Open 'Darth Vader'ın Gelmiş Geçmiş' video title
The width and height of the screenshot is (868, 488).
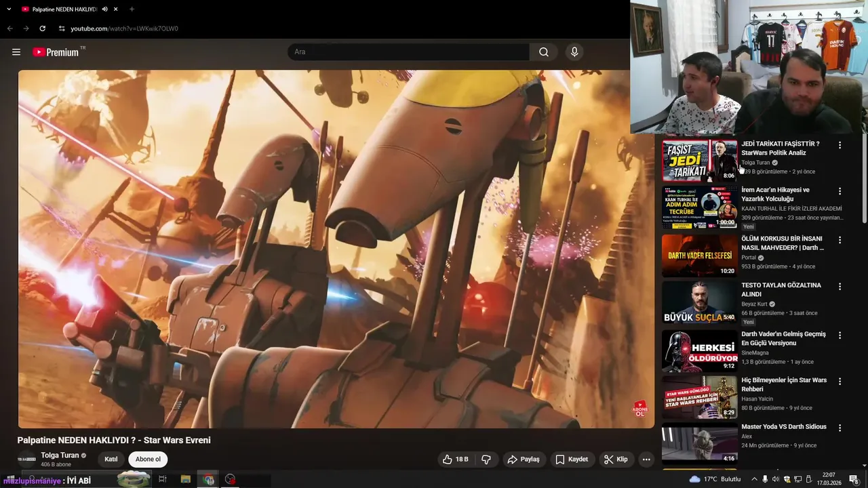point(783,338)
